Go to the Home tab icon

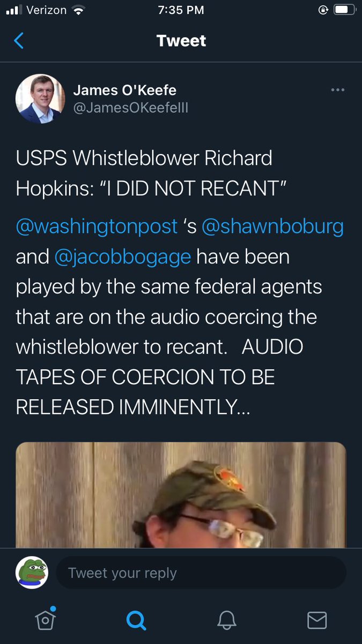pyautogui.click(x=46, y=619)
